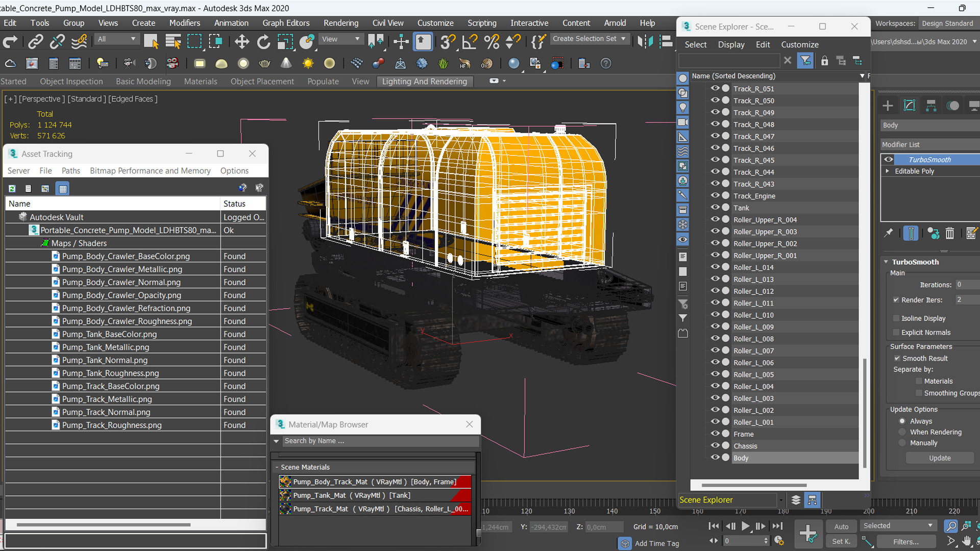
Task: Toggle the 3D Snaps icon
Action: [448, 42]
